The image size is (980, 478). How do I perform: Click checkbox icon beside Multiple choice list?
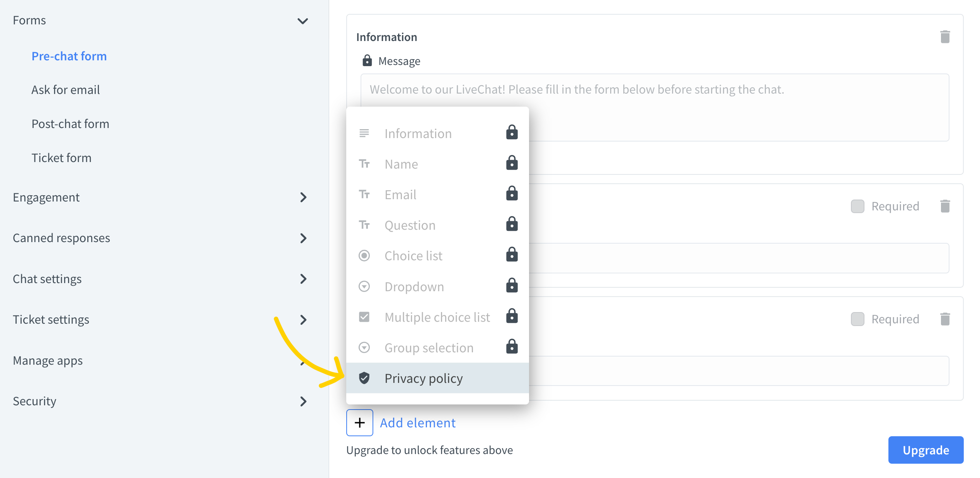coord(364,317)
